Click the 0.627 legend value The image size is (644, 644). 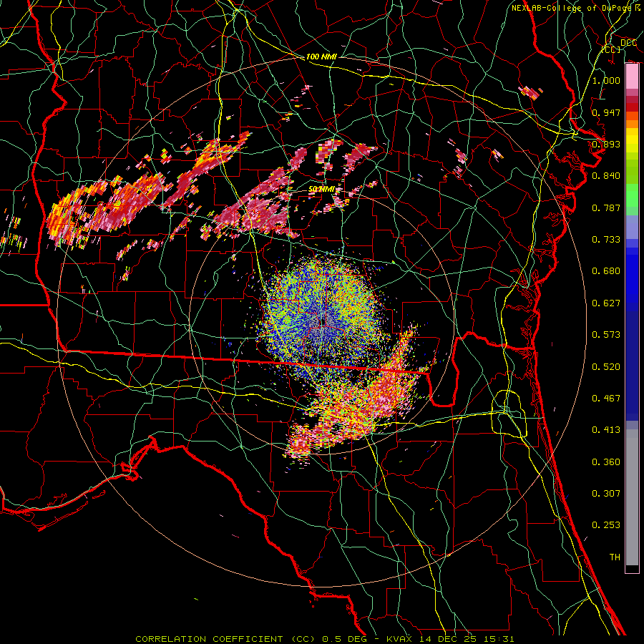coord(606,303)
